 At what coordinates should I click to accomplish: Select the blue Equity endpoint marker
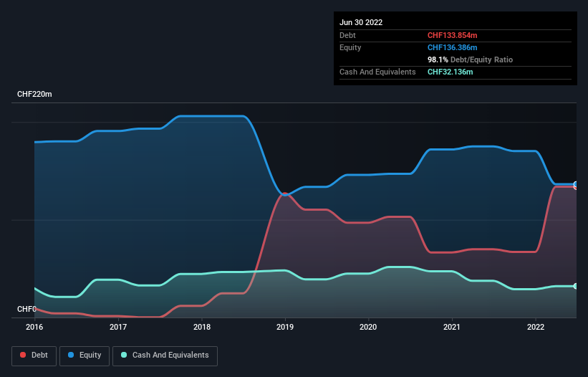(x=576, y=184)
